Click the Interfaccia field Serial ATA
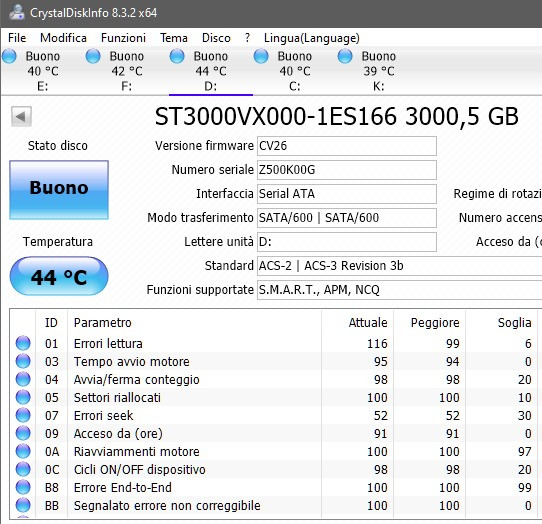The width and height of the screenshot is (542, 524). point(347,194)
